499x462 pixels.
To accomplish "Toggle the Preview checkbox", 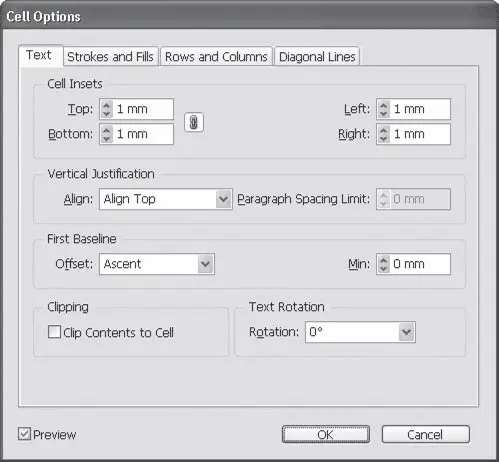I will [x=24, y=434].
